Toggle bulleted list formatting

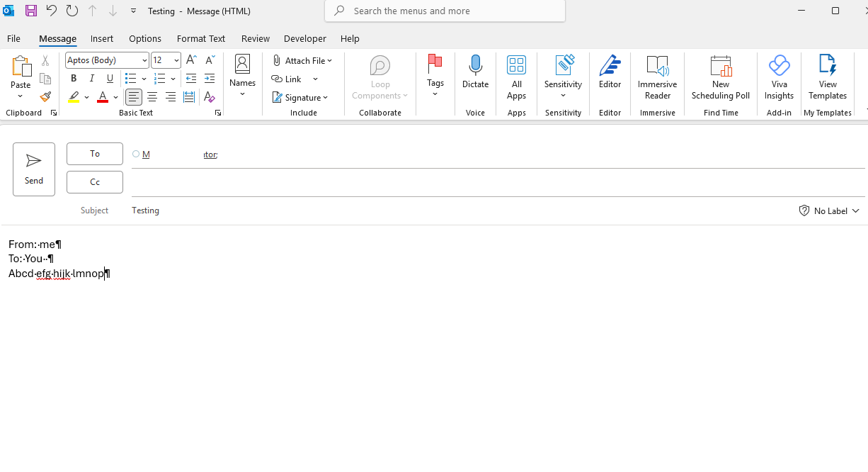click(x=130, y=79)
